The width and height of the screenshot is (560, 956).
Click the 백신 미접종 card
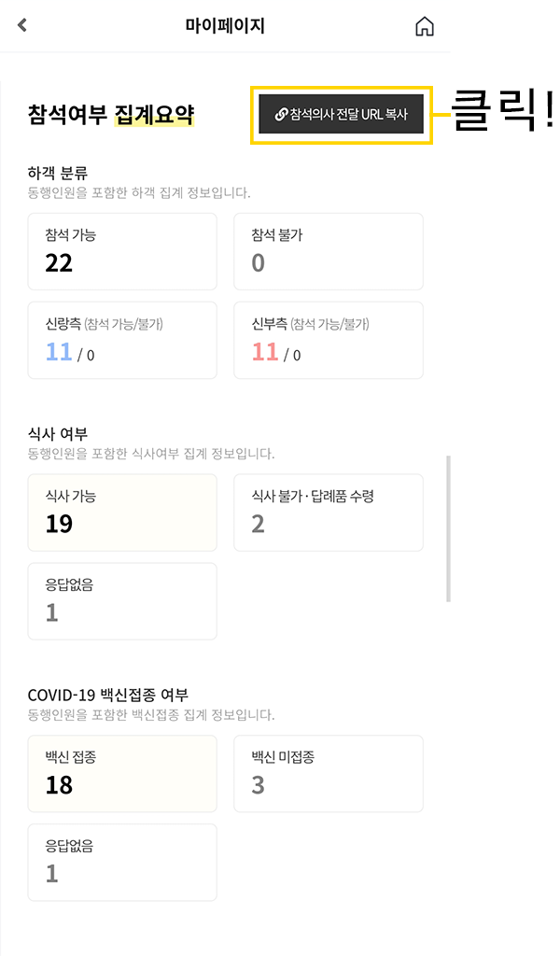point(329,774)
